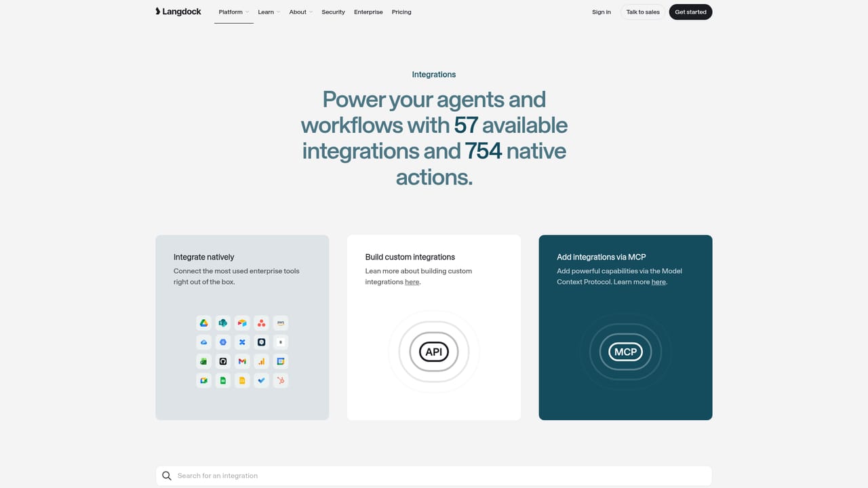This screenshot has width=868, height=488.
Task: Select the Confluence integration icon
Action: tap(242, 342)
